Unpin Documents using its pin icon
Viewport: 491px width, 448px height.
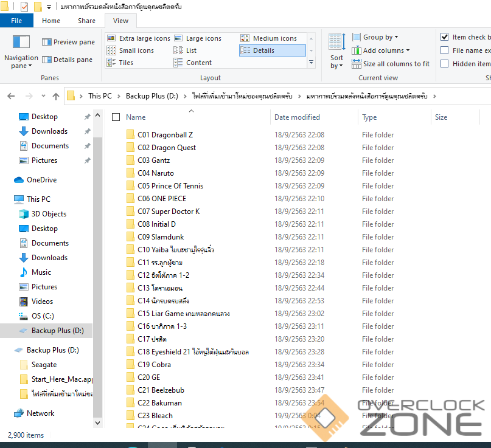coord(88,146)
